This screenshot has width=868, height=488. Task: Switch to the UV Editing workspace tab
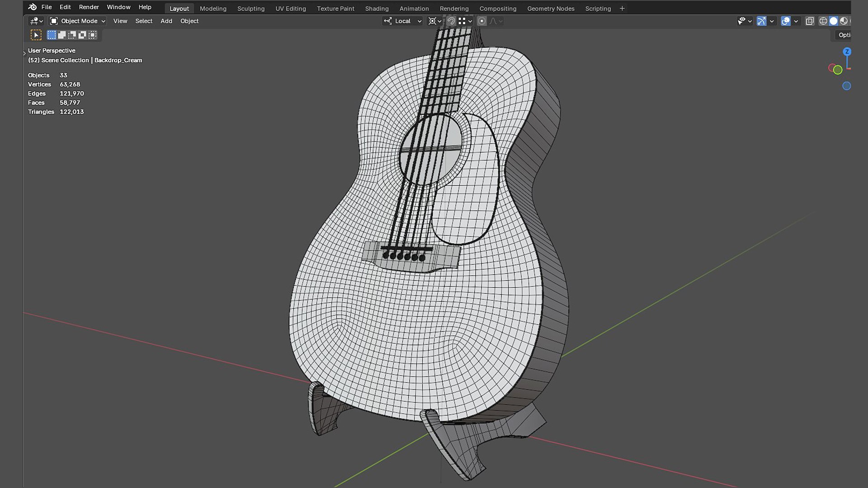click(291, 9)
